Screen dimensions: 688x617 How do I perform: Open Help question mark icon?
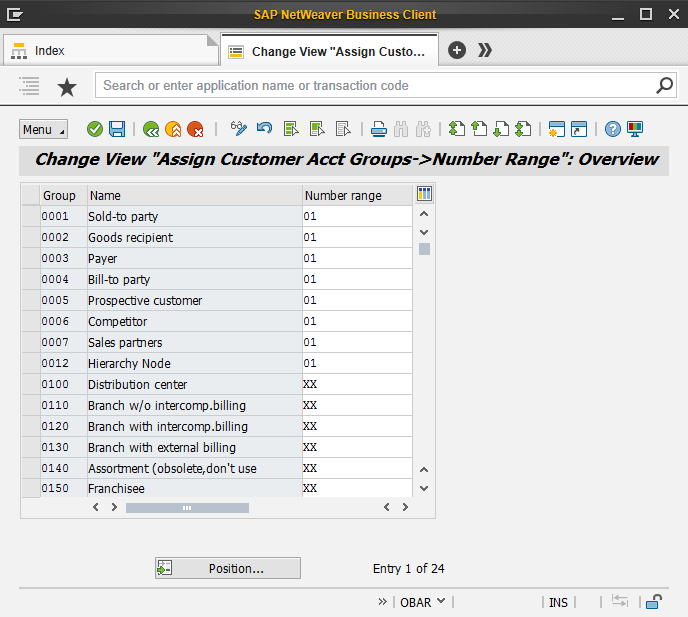coord(613,129)
